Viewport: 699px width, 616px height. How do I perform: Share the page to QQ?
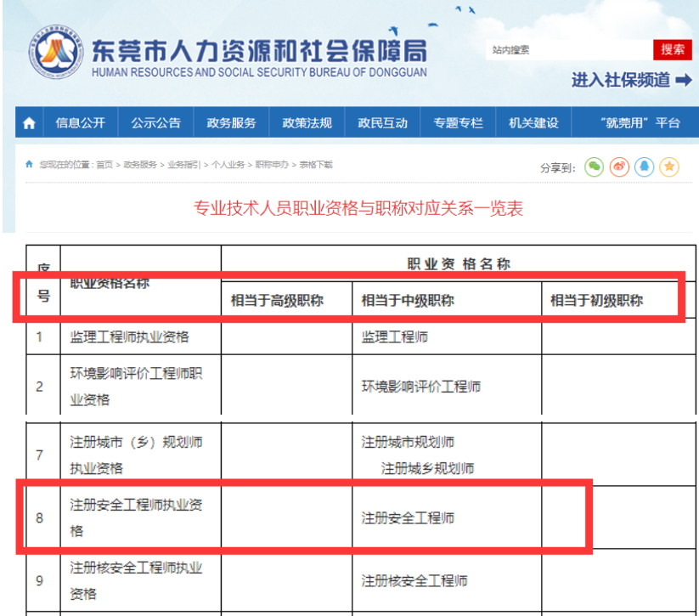(x=645, y=167)
